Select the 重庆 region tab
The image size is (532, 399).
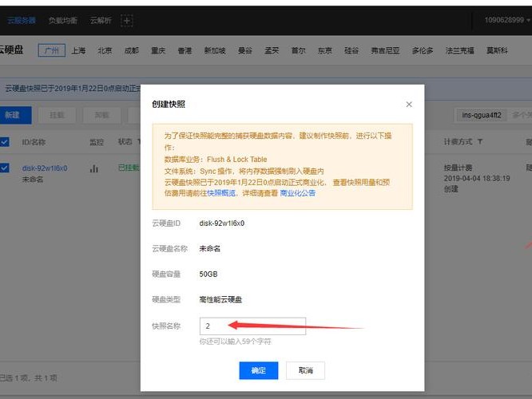[x=158, y=50]
